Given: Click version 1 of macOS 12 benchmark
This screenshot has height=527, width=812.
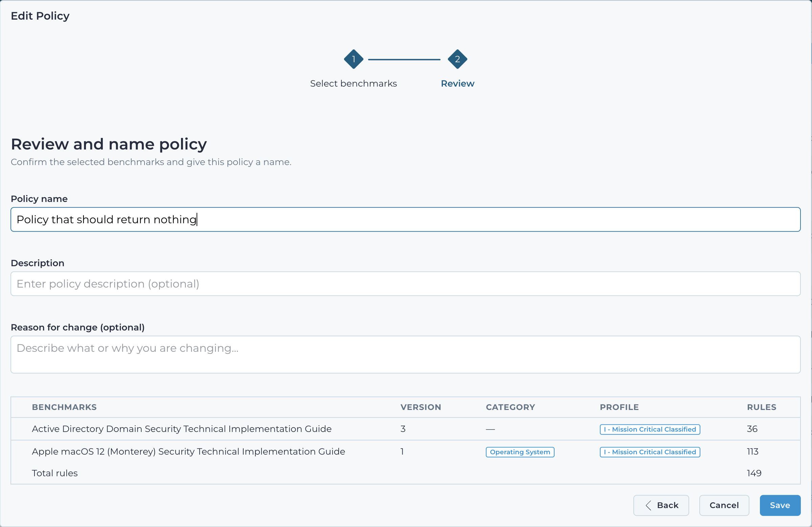Looking at the screenshot, I should pos(402,451).
